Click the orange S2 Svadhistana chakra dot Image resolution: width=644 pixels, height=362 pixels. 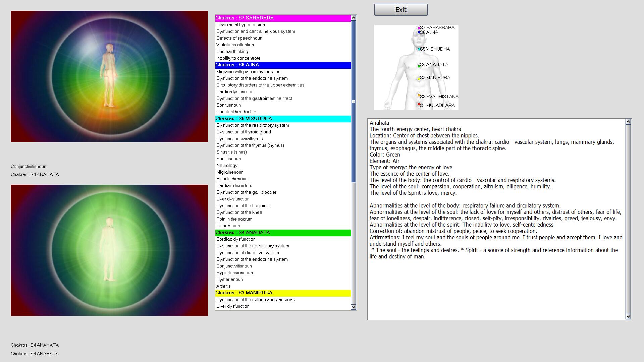click(x=419, y=96)
